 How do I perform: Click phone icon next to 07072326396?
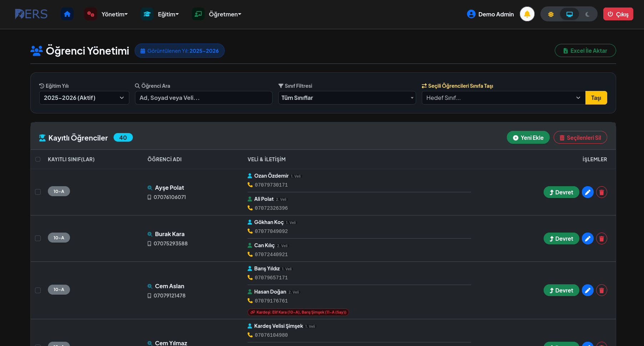pyautogui.click(x=250, y=208)
